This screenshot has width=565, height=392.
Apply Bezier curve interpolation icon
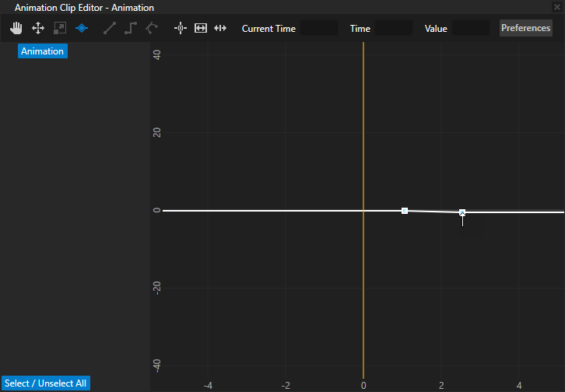[152, 28]
